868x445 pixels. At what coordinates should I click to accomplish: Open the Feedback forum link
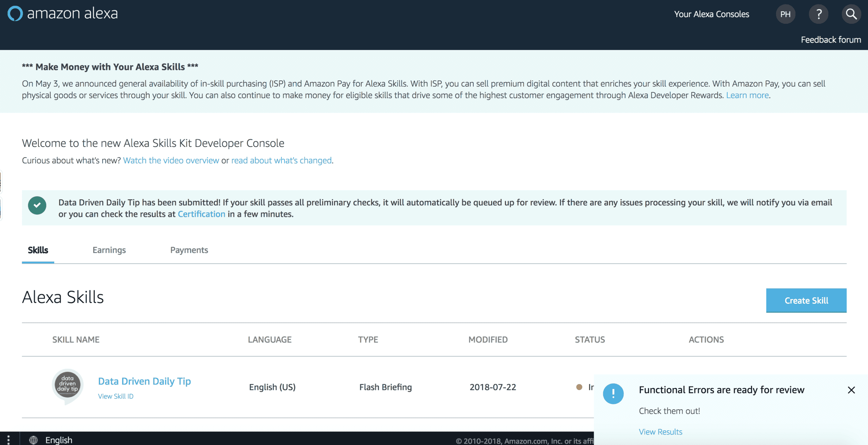coord(831,40)
